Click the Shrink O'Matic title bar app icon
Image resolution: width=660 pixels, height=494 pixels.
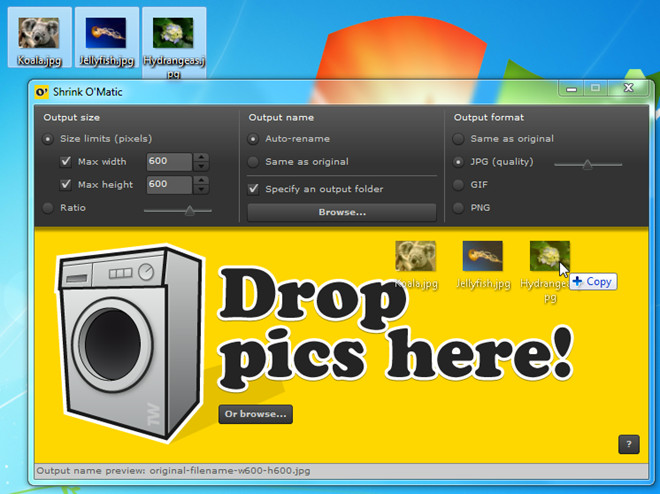[x=41, y=92]
